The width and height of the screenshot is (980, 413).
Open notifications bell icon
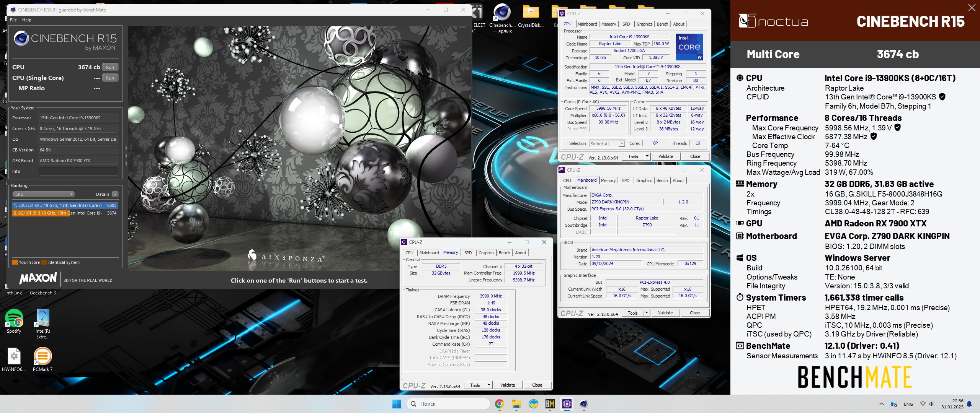(x=969, y=404)
